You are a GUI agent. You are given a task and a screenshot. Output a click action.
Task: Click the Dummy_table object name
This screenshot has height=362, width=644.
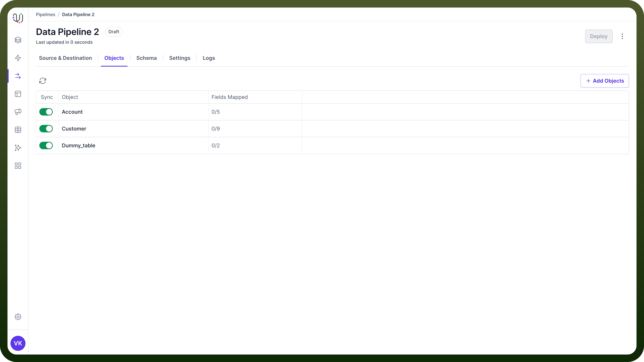79,146
